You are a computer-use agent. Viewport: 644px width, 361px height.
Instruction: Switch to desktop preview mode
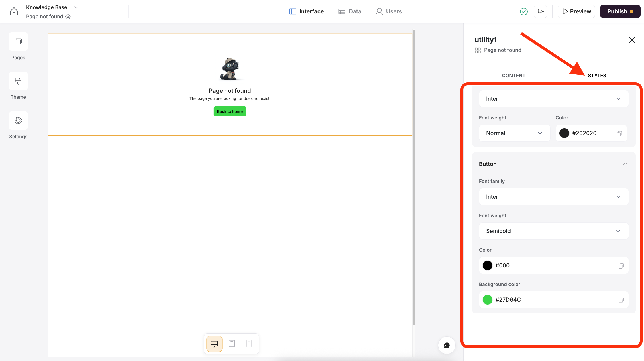(214, 344)
